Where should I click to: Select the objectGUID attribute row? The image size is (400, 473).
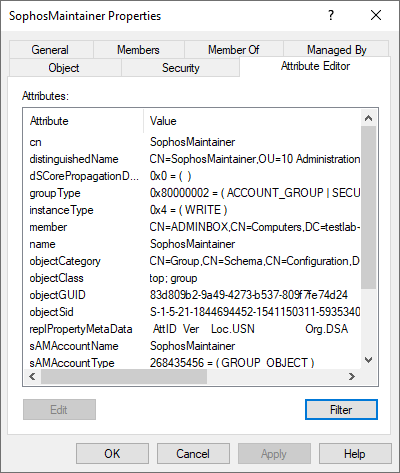(x=192, y=295)
